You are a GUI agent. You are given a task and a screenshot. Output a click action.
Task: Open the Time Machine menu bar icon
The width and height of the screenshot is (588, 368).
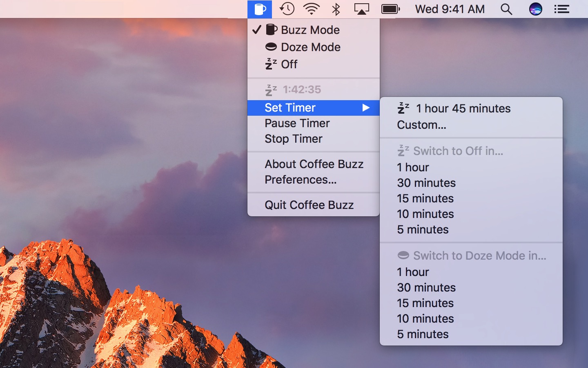coord(287,9)
